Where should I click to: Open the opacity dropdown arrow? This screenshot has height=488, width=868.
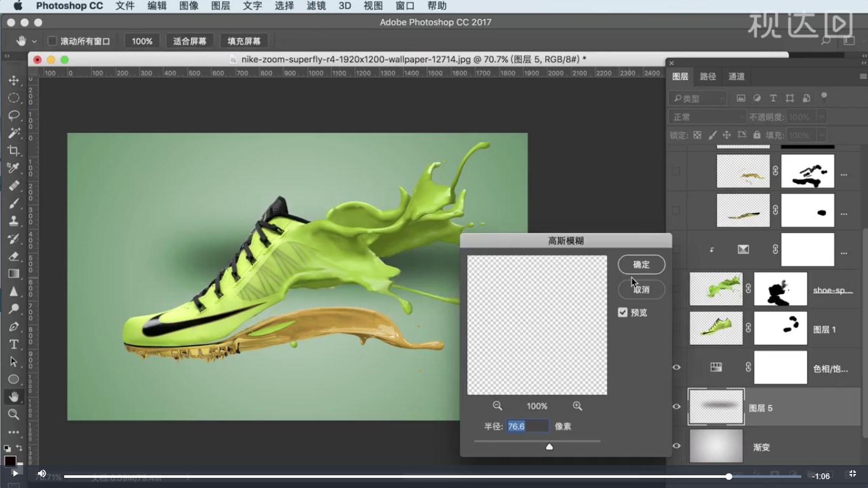click(821, 117)
